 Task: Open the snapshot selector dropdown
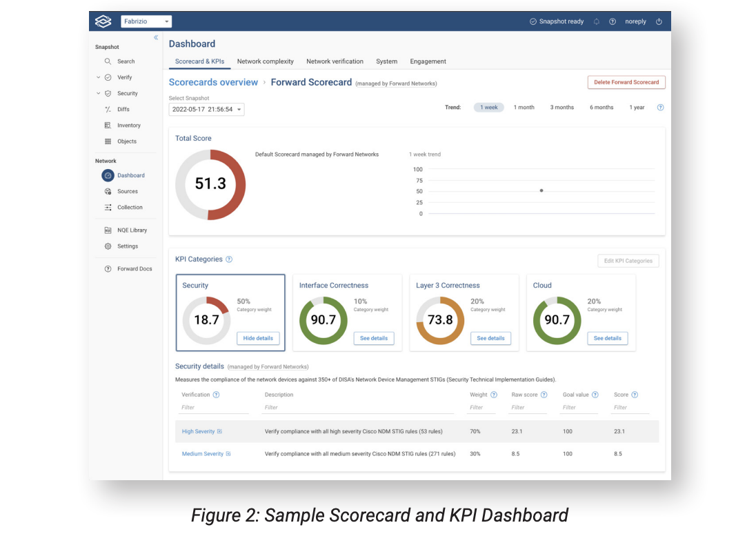pyautogui.click(x=206, y=109)
